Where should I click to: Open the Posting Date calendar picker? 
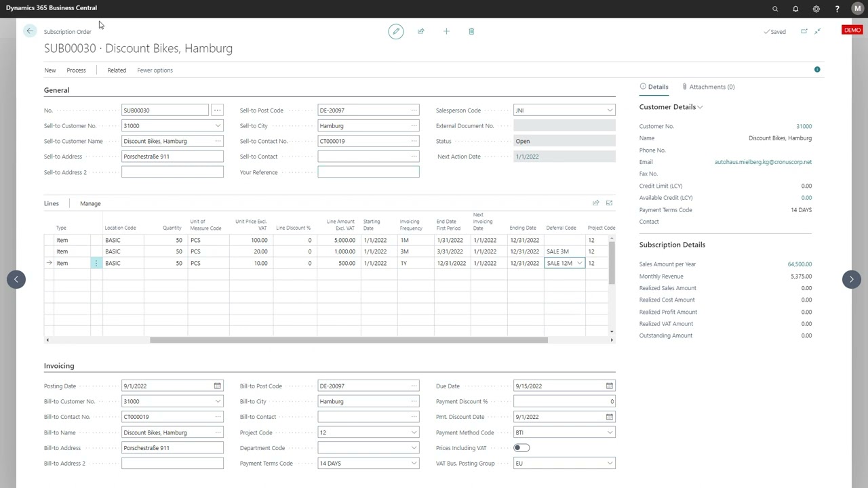[218, 386]
